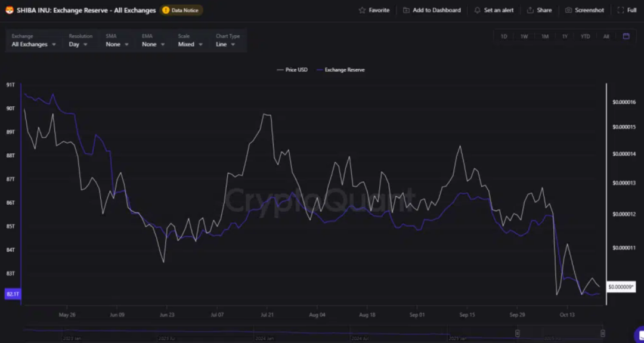Switch to the YTD time range
Screen dimensions: 644x343
585,36
